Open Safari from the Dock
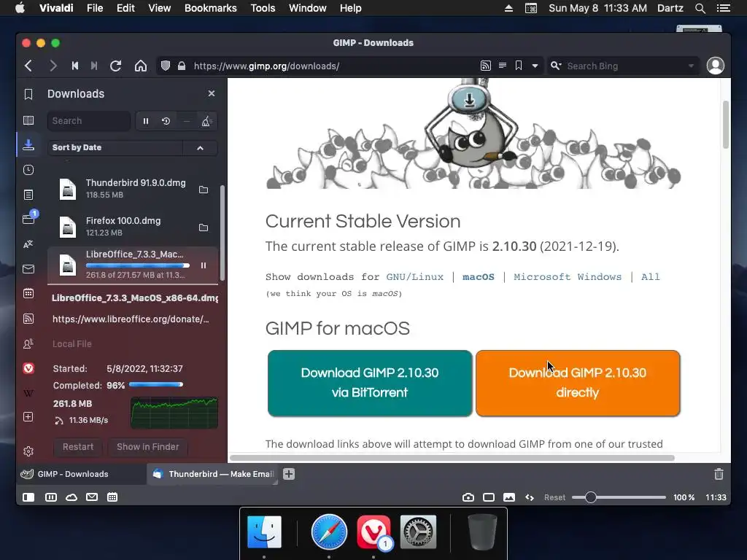Screen dimensions: 747x560 tap(329, 532)
